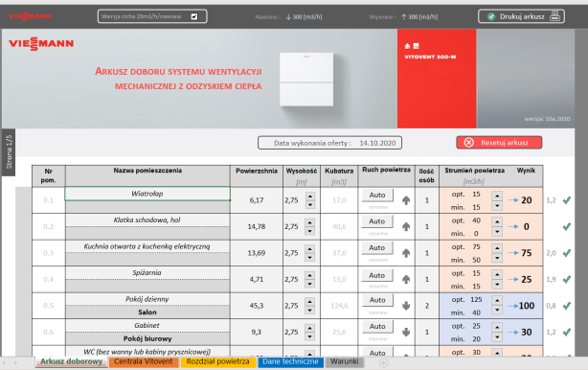Click surface value 45,3 for Pokój dzienny

257,306
